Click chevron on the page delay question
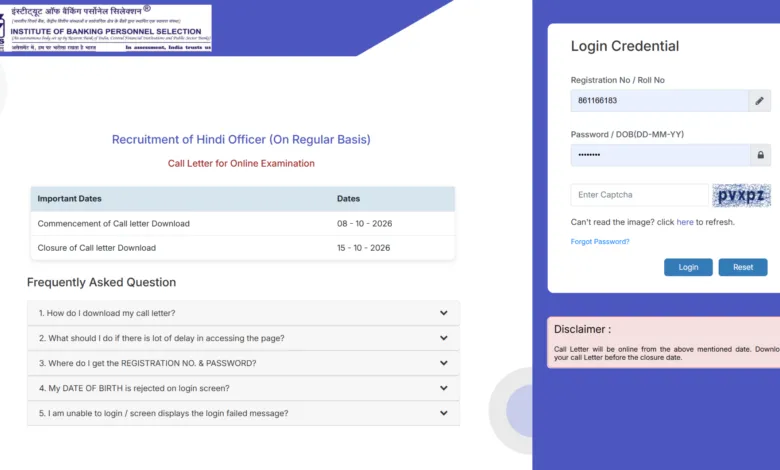 point(443,338)
